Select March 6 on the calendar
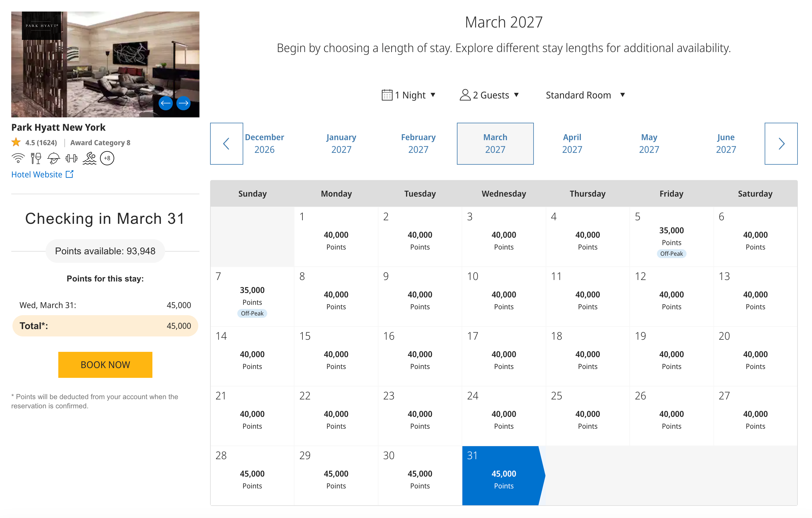Screen dimensions: 812x518 tap(755, 237)
